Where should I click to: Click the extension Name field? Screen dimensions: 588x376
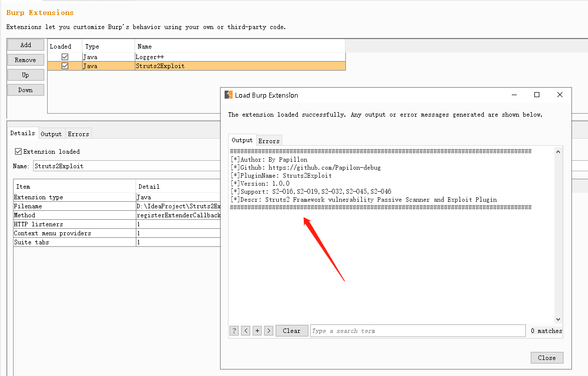(127, 166)
